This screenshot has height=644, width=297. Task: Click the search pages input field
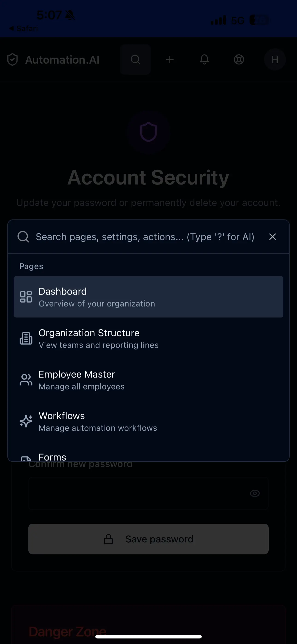tap(145, 237)
